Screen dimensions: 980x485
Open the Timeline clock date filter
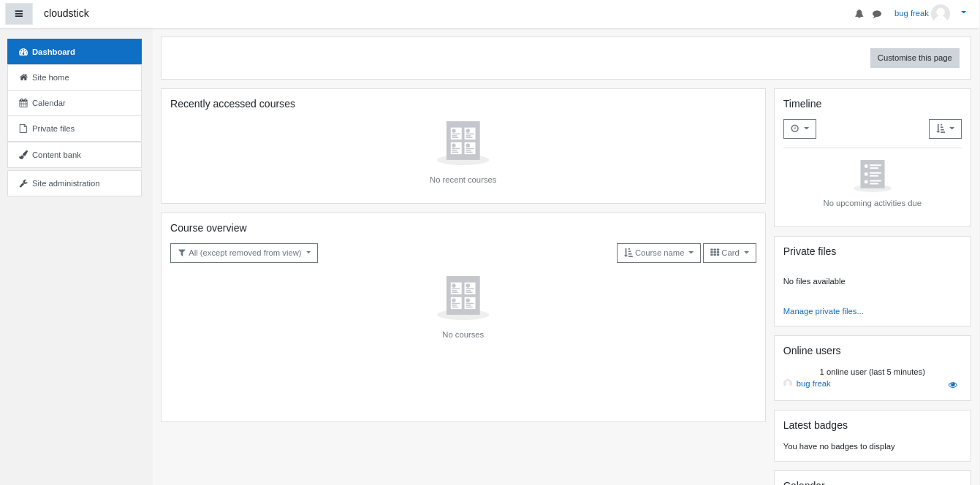[799, 129]
